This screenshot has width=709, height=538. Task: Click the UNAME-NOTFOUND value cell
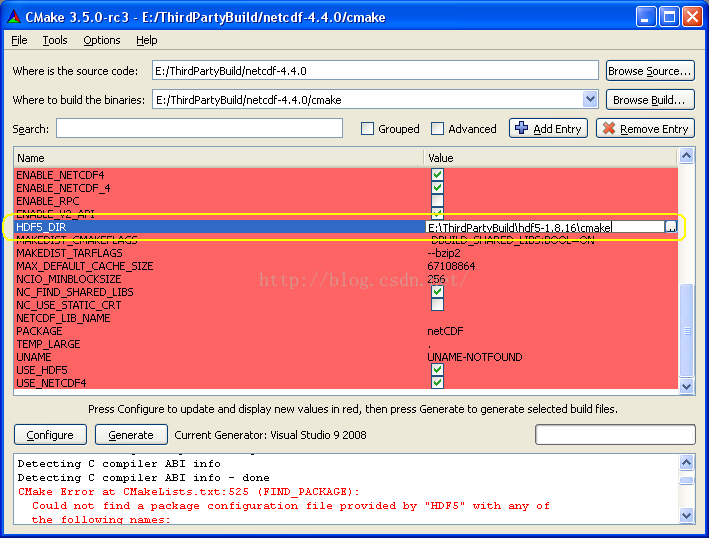pyautogui.click(x=475, y=357)
